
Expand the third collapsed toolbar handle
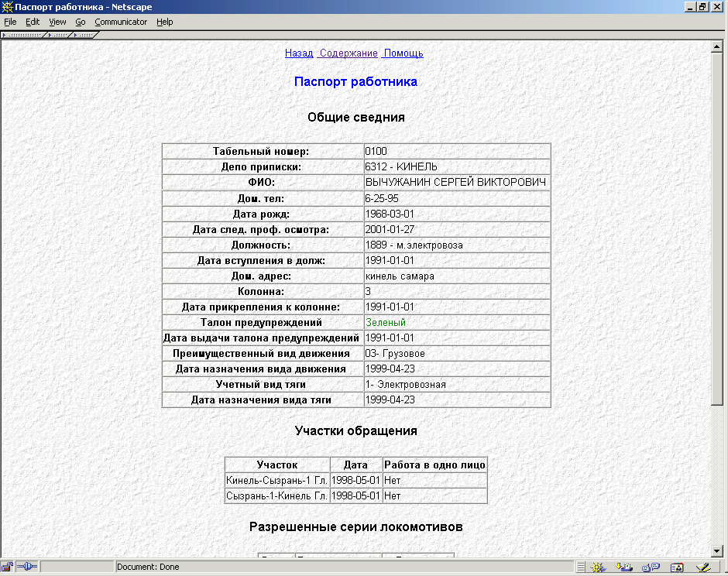click(x=84, y=35)
